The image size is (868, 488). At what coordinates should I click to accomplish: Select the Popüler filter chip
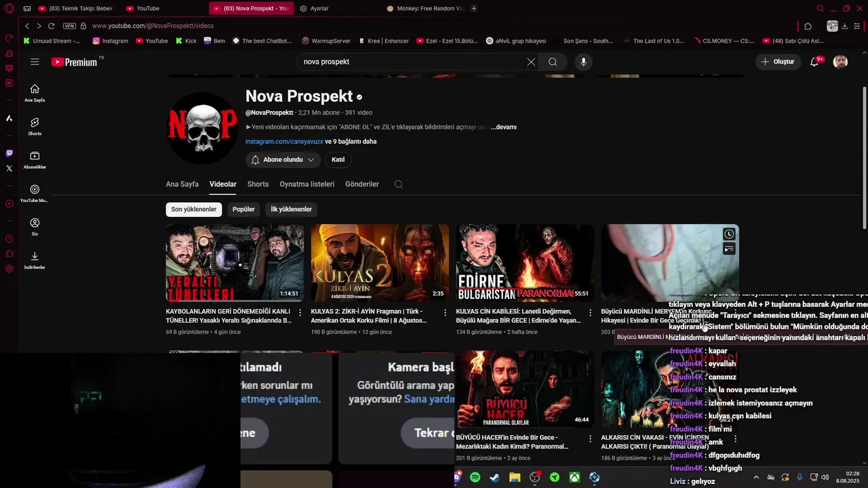(x=243, y=209)
